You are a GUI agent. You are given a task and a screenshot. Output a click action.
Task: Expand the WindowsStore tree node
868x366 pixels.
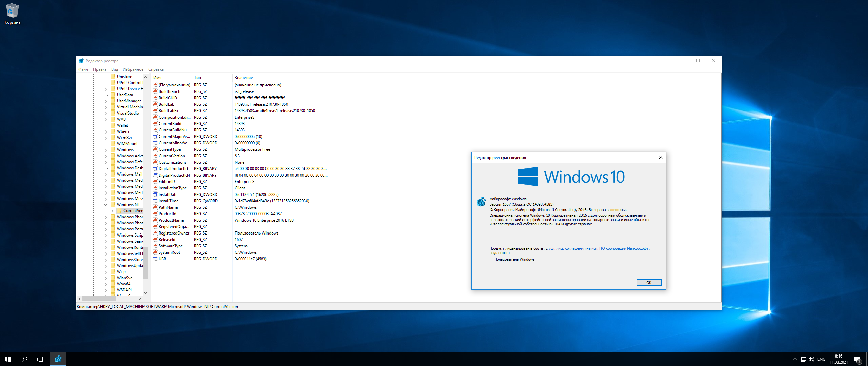[x=106, y=260]
